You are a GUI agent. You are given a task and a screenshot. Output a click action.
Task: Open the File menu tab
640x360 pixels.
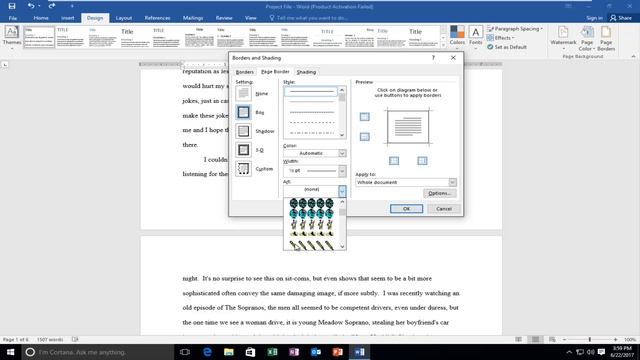pyautogui.click(x=13, y=18)
